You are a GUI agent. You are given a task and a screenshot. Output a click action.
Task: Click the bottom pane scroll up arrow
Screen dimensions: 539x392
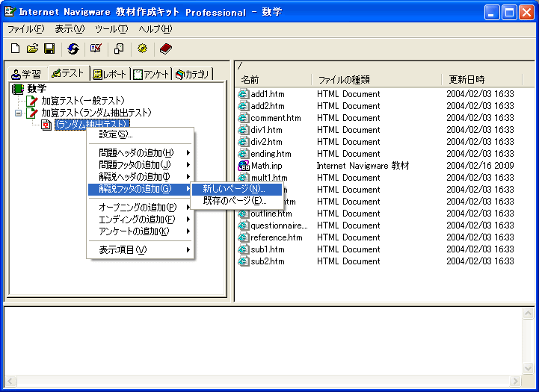[x=528, y=314]
